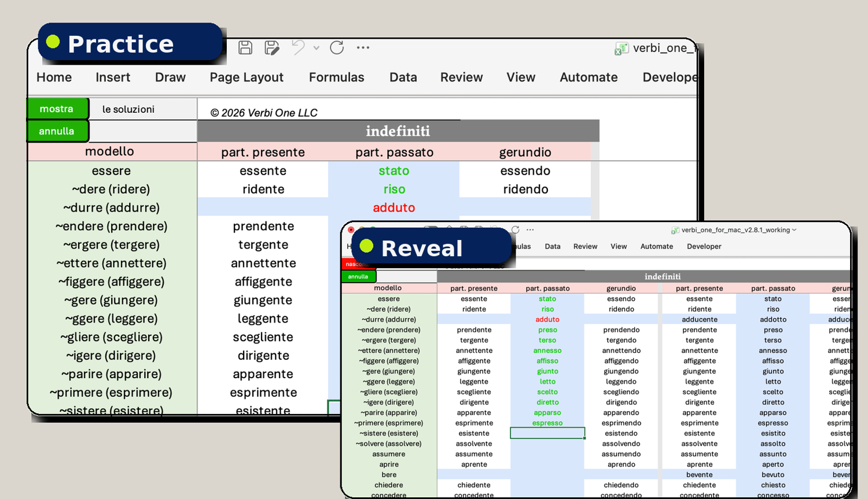Screen dimensions: 868x499
Task: Click the Undo arrow in Practice window
Action: coord(298,47)
